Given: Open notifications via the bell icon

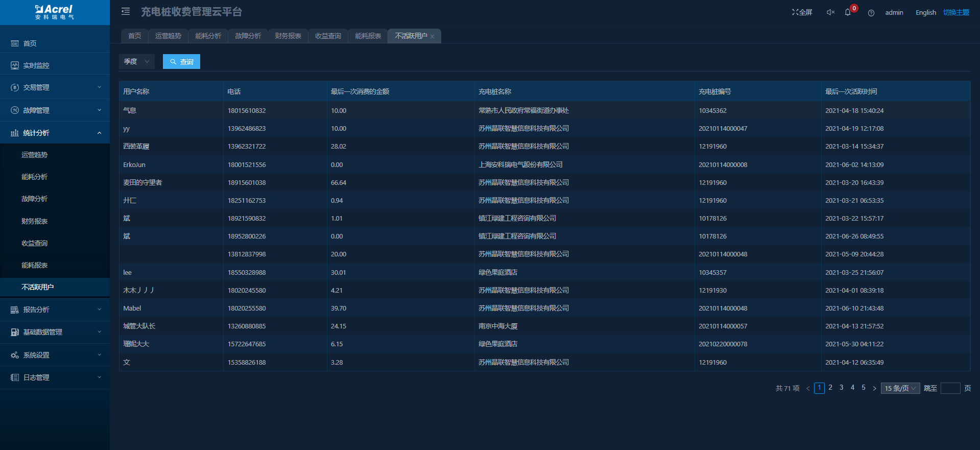Looking at the screenshot, I should point(848,12).
